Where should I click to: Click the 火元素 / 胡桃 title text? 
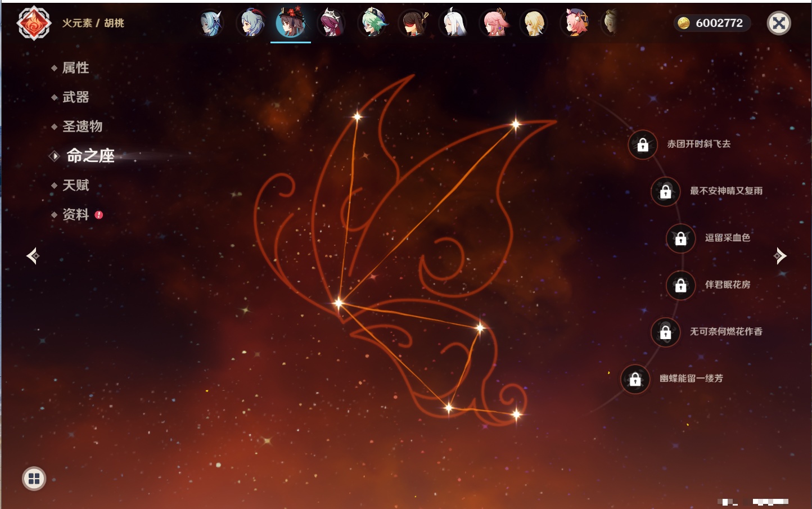point(93,23)
